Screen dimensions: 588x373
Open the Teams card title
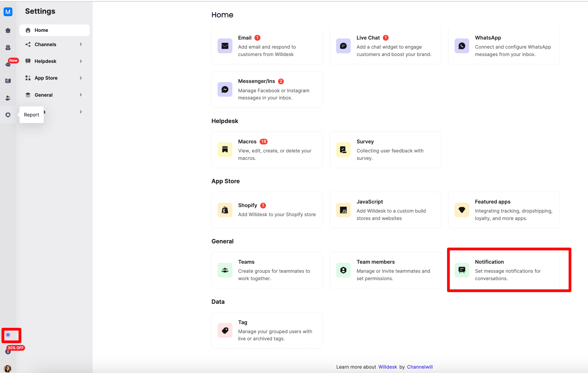coord(246,262)
